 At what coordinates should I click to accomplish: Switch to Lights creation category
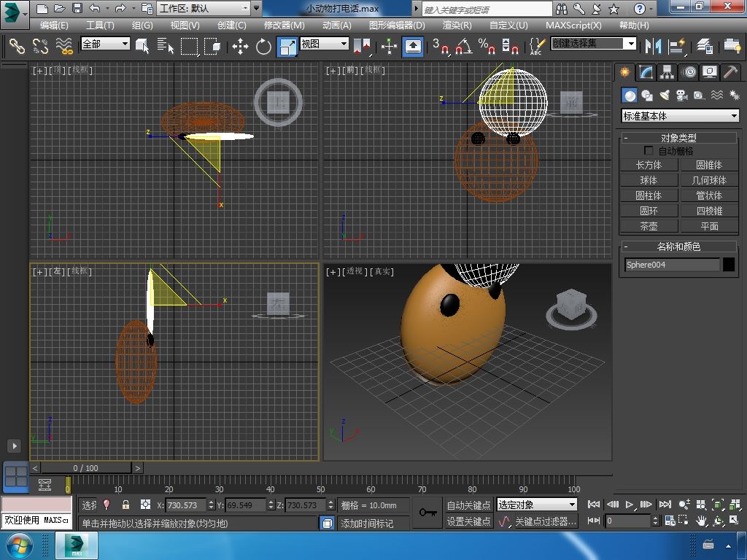point(665,96)
